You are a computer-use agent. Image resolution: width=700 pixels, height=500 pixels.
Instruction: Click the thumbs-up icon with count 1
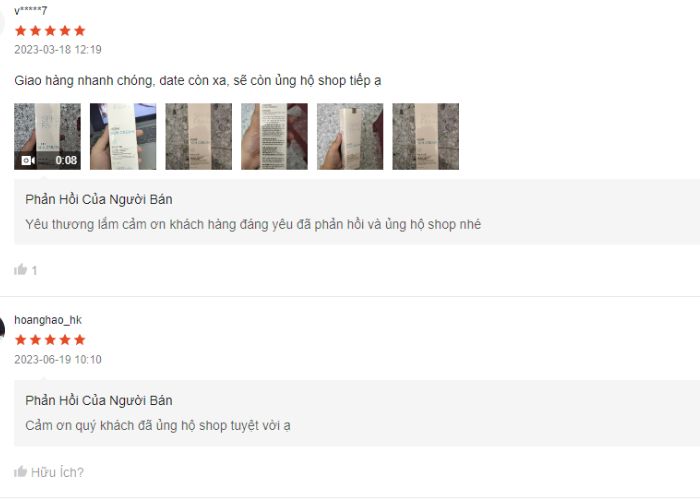point(21,270)
